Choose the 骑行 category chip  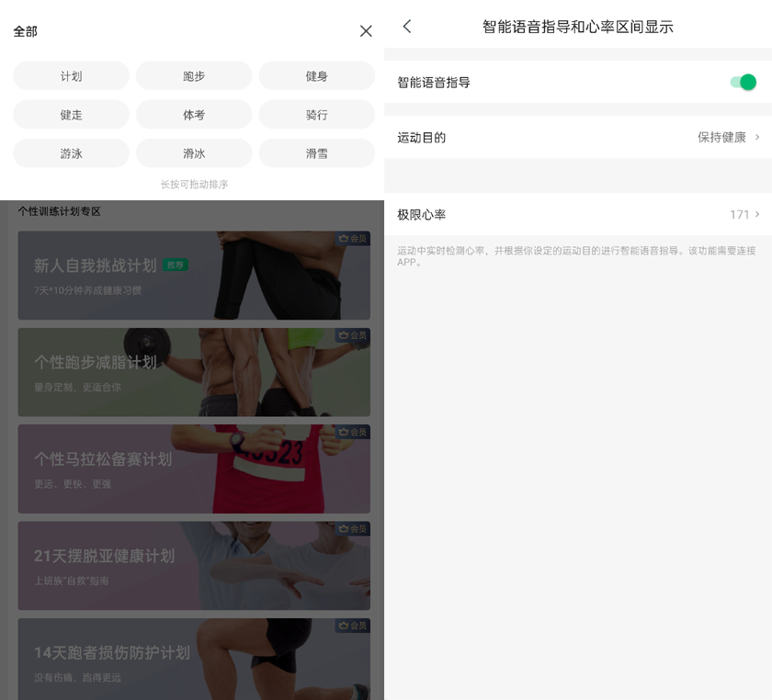tap(316, 115)
